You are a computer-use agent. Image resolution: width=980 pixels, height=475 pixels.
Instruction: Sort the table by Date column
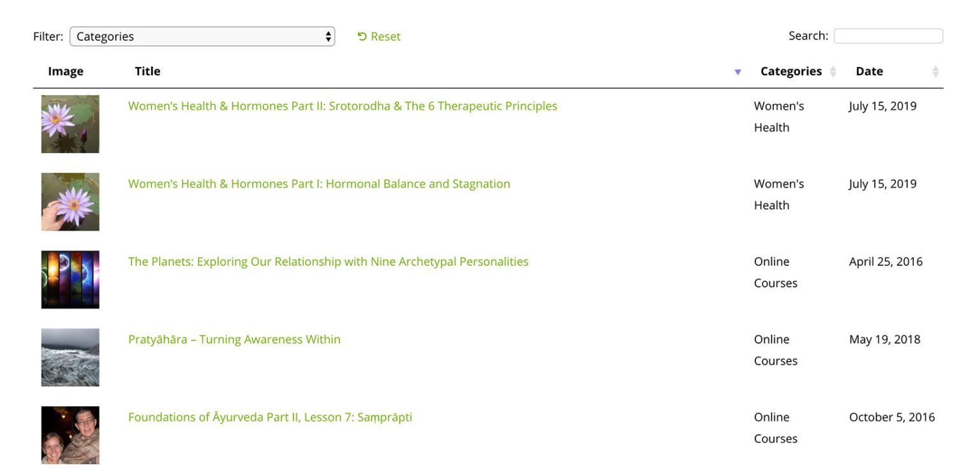click(870, 71)
